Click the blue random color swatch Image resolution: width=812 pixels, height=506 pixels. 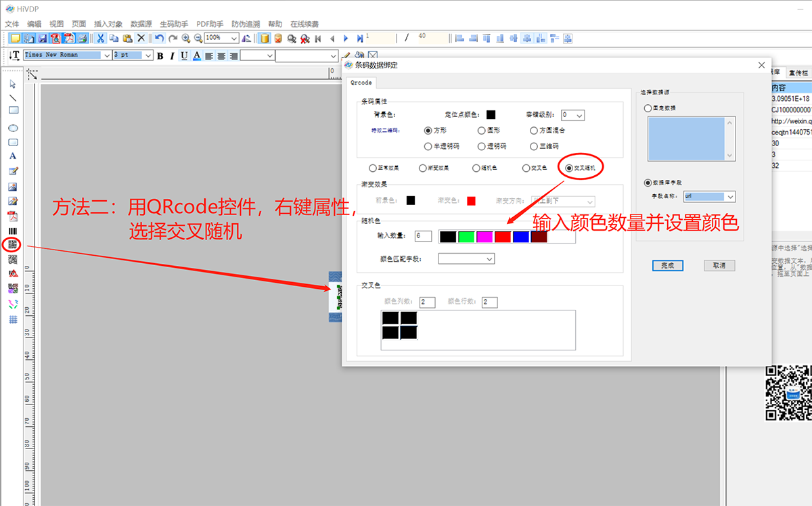tap(520, 236)
